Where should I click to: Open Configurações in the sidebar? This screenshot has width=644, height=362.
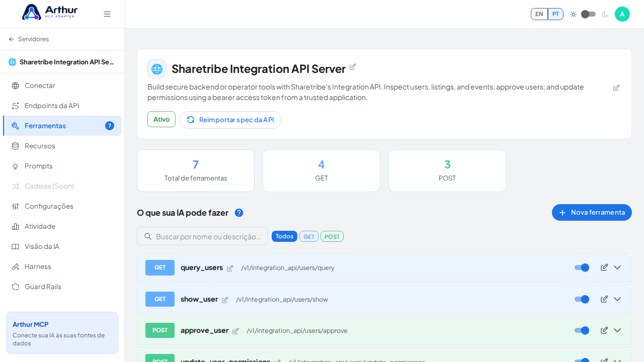pyautogui.click(x=62, y=206)
